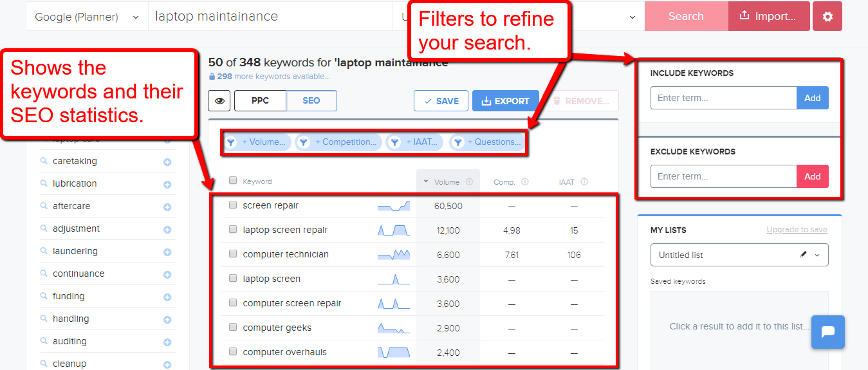This screenshot has width=868, height=370.
Task: Click the 106 IAAT value
Action: tap(574, 255)
